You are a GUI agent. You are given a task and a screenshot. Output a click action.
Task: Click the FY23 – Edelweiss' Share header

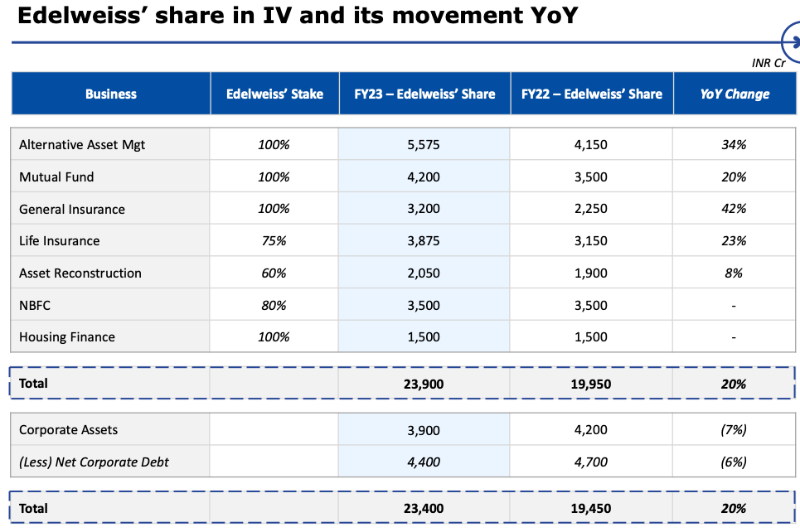point(424,94)
